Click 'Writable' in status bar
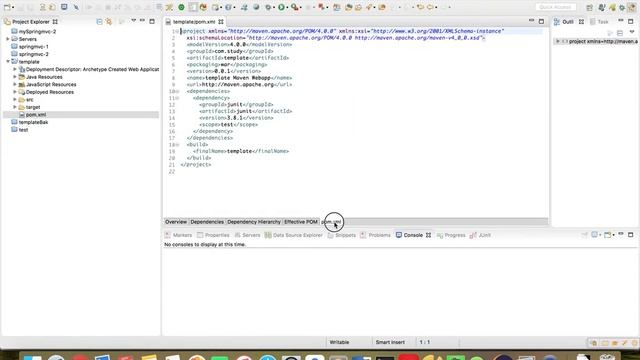 pyautogui.click(x=339, y=342)
